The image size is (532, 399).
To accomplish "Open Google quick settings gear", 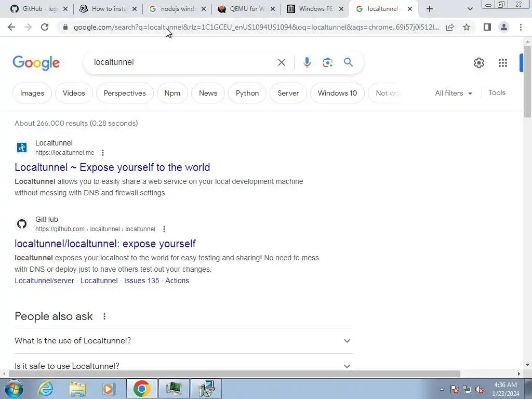I will [478, 63].
